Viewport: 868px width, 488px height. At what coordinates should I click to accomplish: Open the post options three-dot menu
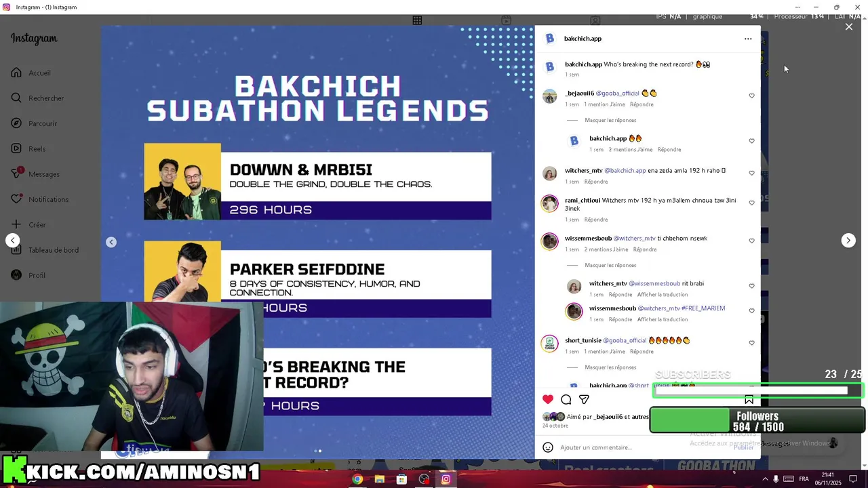(x=748, y=39)
